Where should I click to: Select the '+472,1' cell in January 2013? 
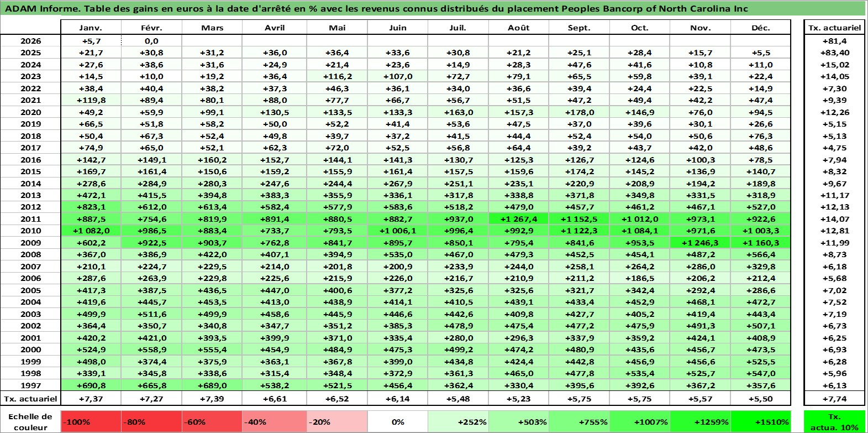tap(91, 195)
